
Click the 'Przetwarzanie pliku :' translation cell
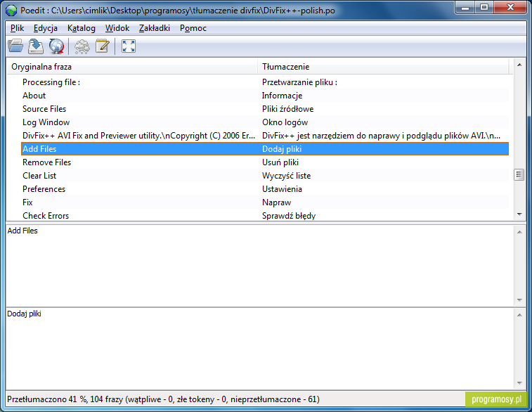coord(299,82)
